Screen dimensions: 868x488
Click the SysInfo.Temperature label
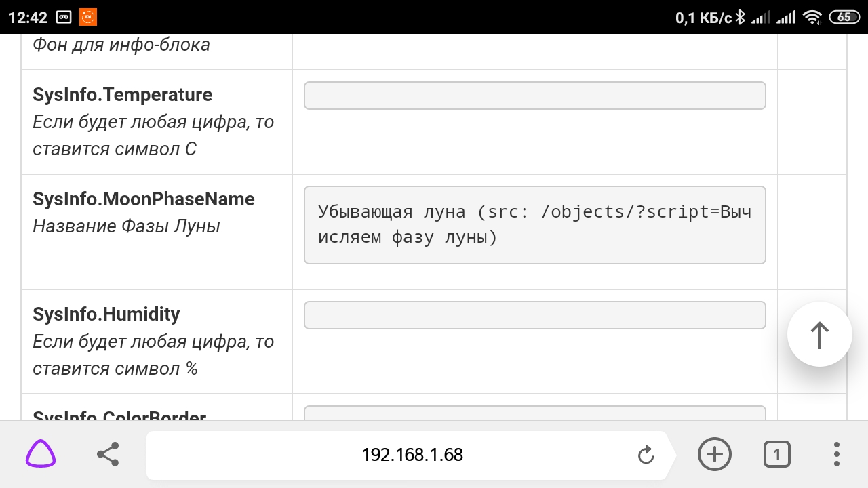(122, 95)
